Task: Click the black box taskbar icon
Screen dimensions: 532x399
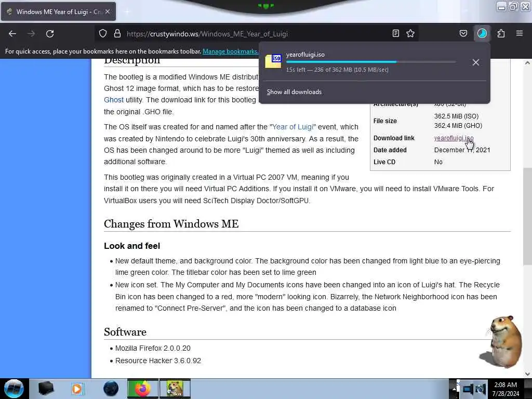Action: click(46, 389)
